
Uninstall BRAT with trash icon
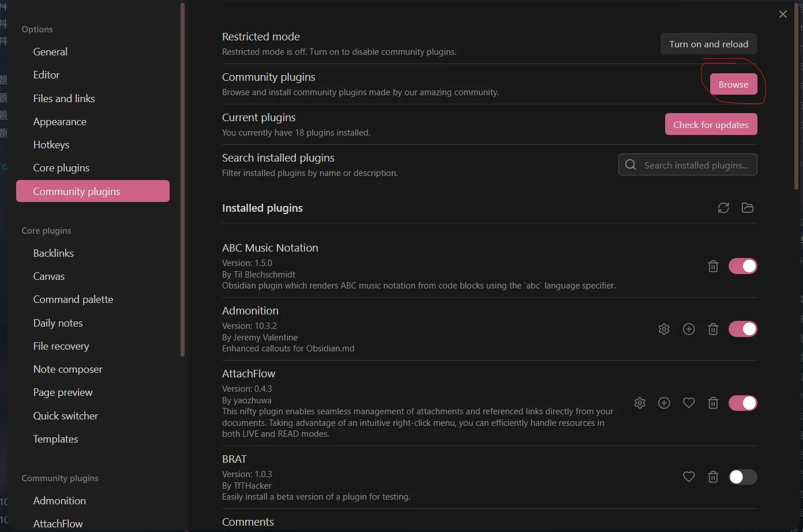coord(713,477)
